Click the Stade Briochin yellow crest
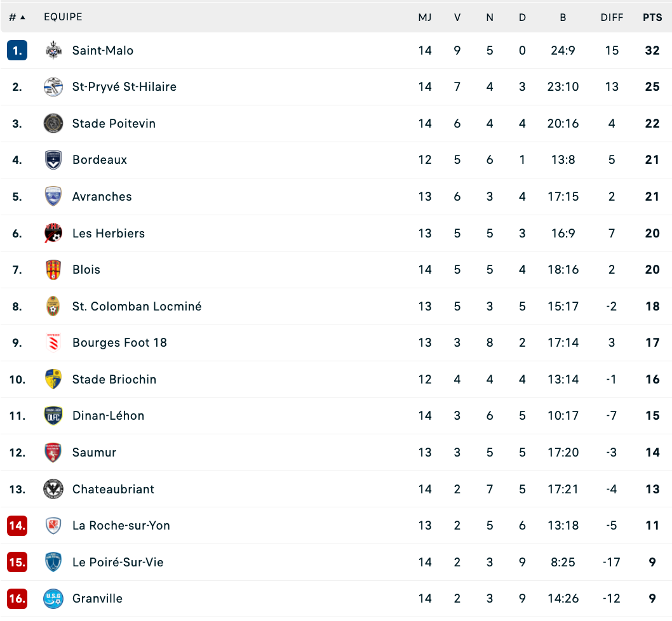The width and height of the screenshot is (672, 621). point(53,379)
